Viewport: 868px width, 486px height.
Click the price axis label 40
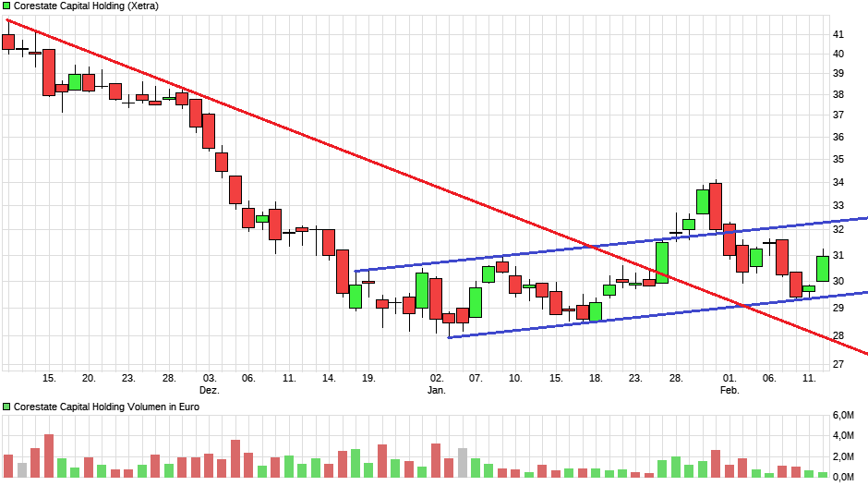pos(838,54)
